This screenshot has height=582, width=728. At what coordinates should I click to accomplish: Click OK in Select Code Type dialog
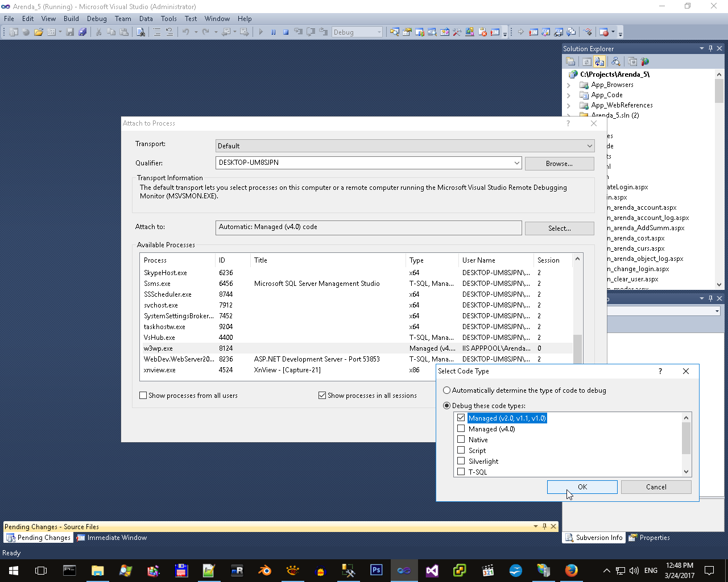coord(582,487)
